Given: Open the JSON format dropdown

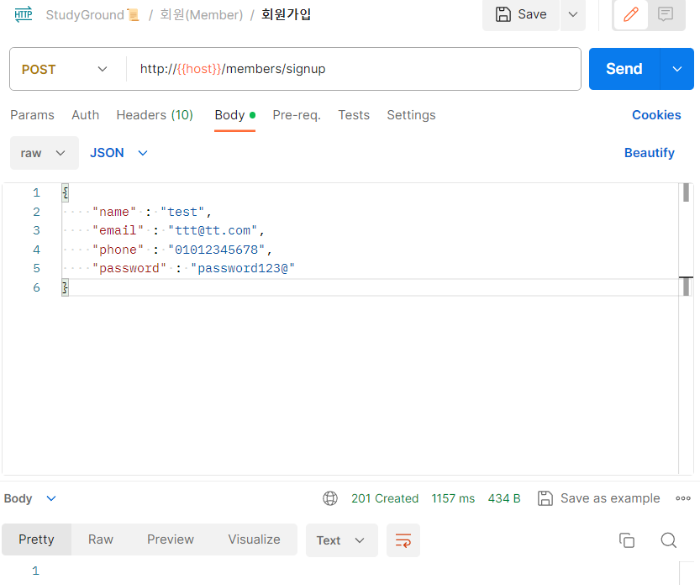Looking at the screenshot, I should click(x=119, y=153).
